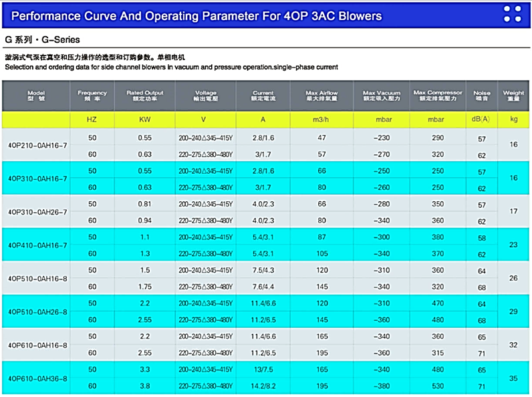Select model "4OP310-0AH26-7"

coord(37,212)
